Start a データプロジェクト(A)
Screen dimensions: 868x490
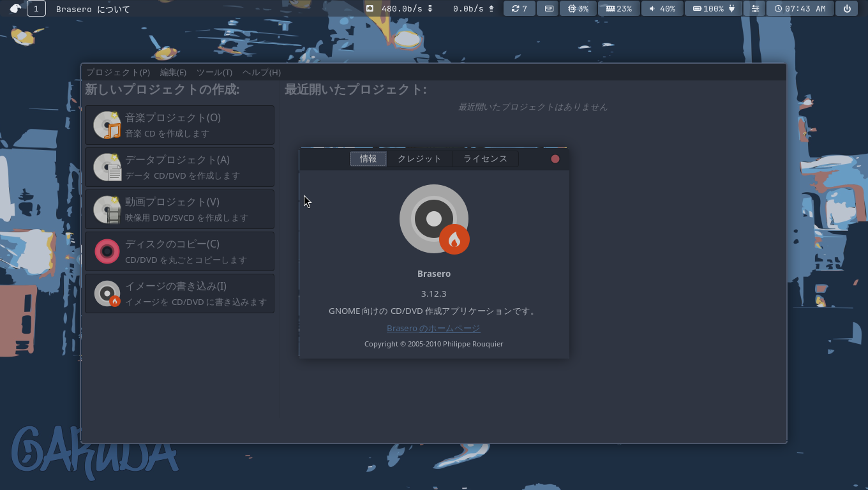coord(179,167)
